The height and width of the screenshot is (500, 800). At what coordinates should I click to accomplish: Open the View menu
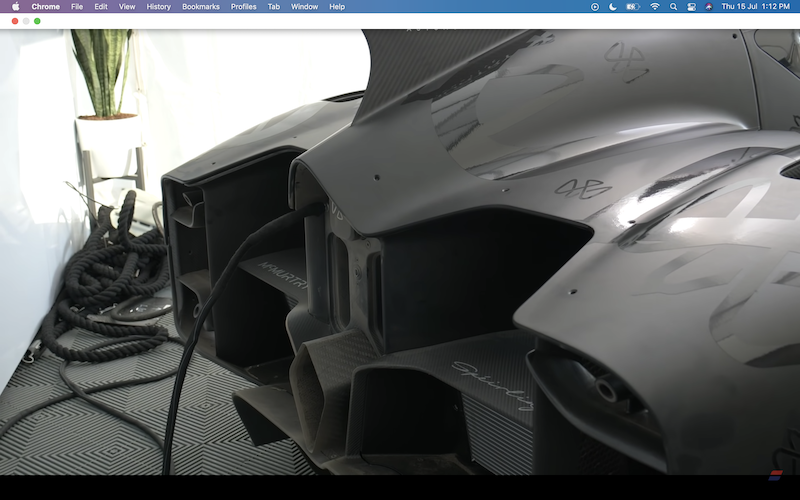(x=127, y=6)
